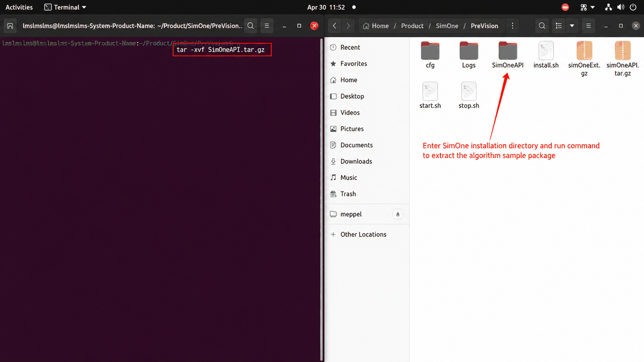Close the terminal window
This screenshot has height=362, width=644.
tap(314, 26)
